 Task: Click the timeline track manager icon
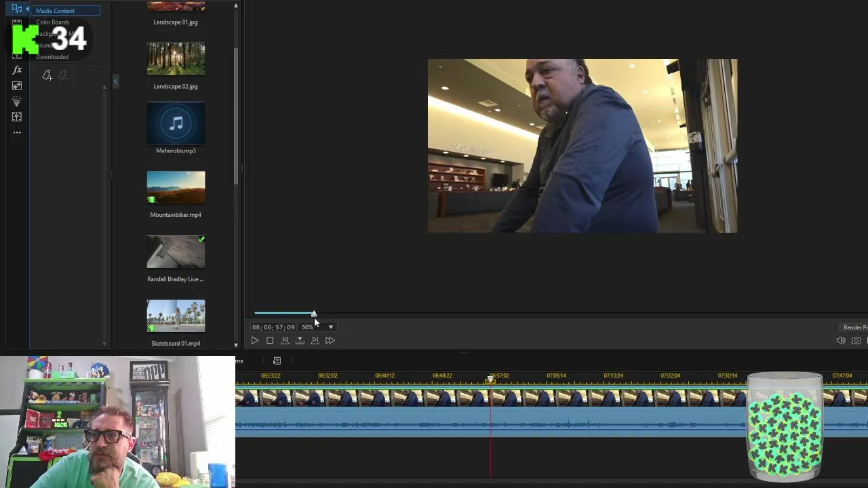tap(277, 361)
